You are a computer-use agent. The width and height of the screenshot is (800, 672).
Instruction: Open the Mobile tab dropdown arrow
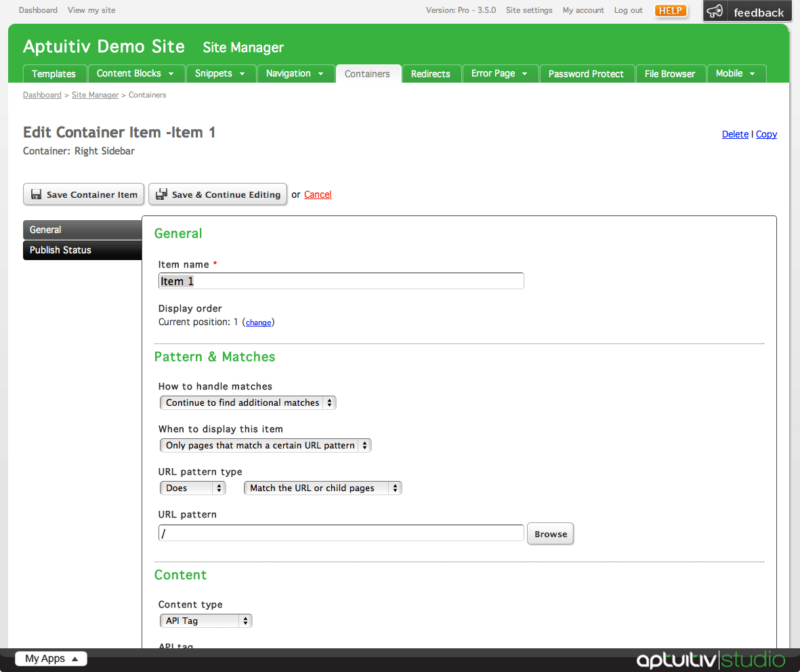coord(752,74)
